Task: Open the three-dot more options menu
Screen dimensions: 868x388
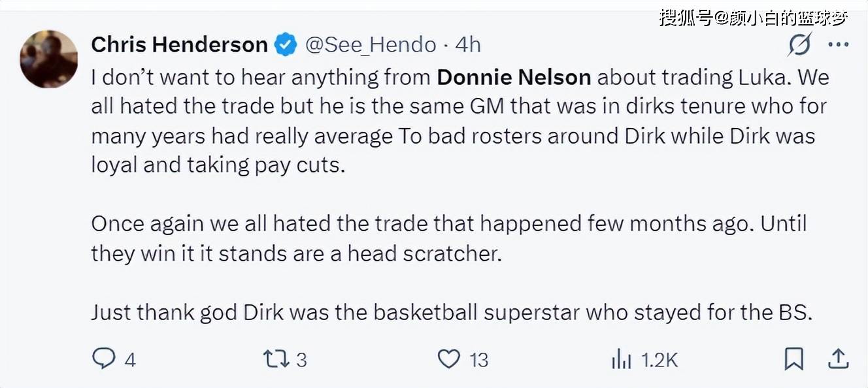Action: 838,45
